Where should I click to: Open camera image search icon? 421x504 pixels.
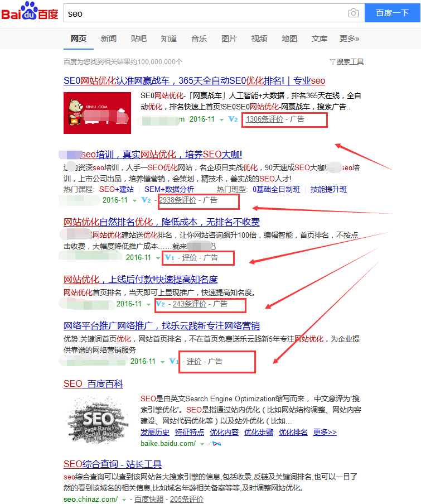(353, 13)
